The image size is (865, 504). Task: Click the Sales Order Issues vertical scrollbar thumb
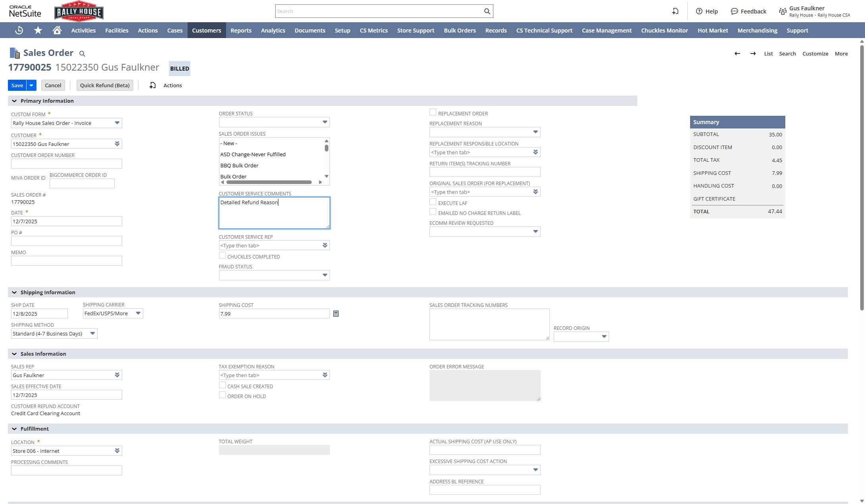point(326,148)
